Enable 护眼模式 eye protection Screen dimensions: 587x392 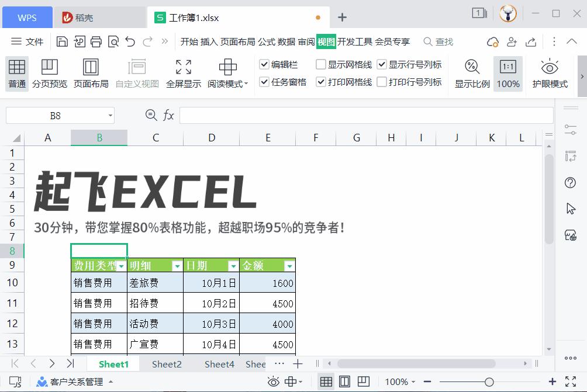point(550,72)
